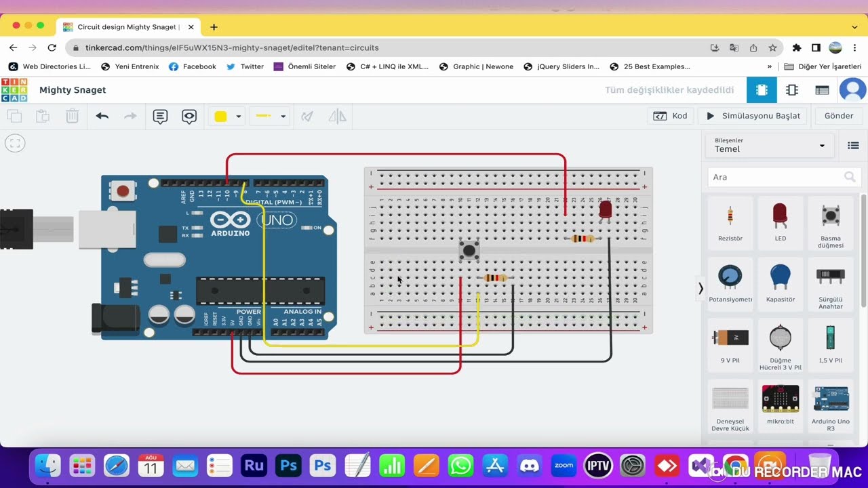The image size is (868, 488).
Task: Open the Diğer Yer İşaretleri folder
Action: coord(823,66)
